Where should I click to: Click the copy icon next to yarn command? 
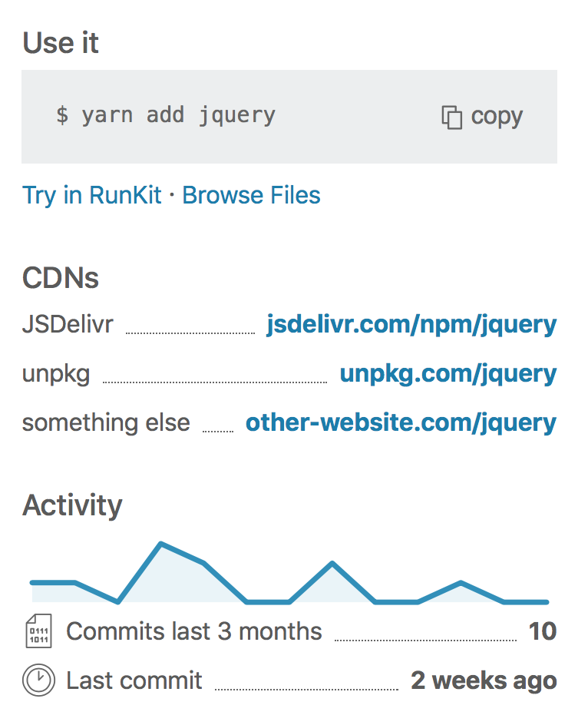[451, 116]
